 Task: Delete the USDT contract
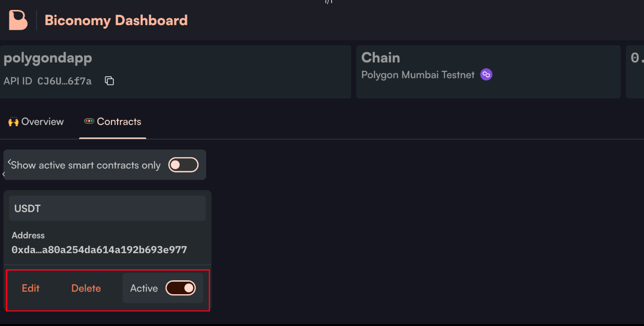point(86,288)
